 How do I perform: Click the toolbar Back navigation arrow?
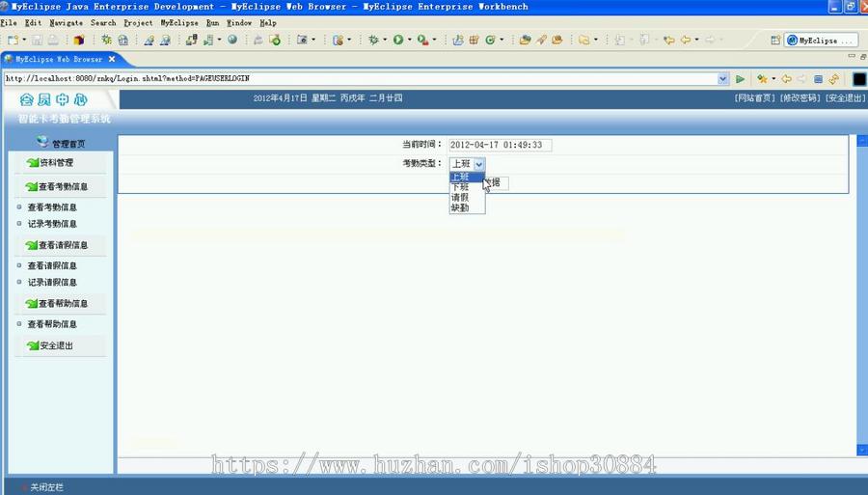point(686,40)
